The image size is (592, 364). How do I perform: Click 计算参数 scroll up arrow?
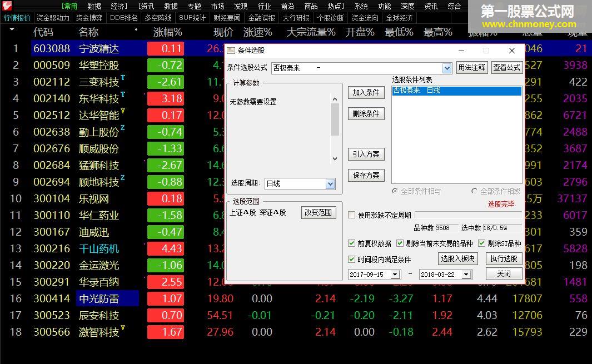pos(335,99)
